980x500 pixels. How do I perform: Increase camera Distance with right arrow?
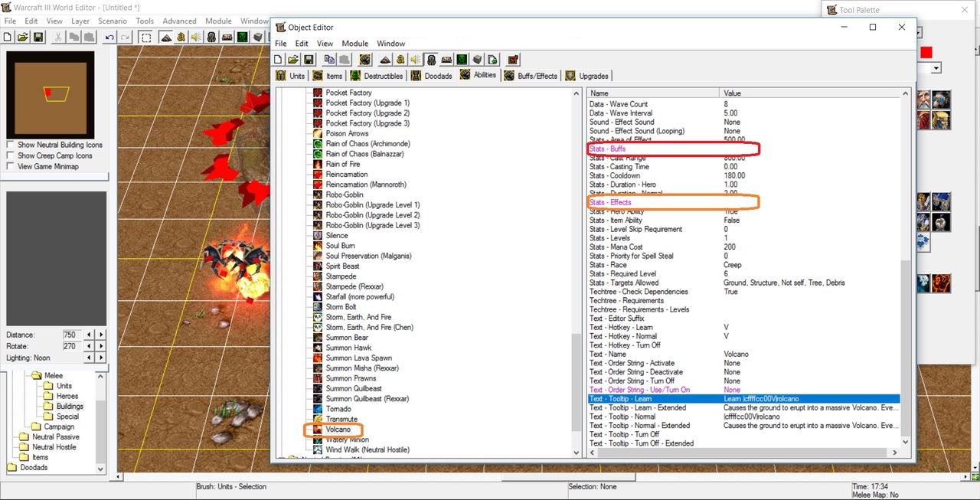coord(101,335)
